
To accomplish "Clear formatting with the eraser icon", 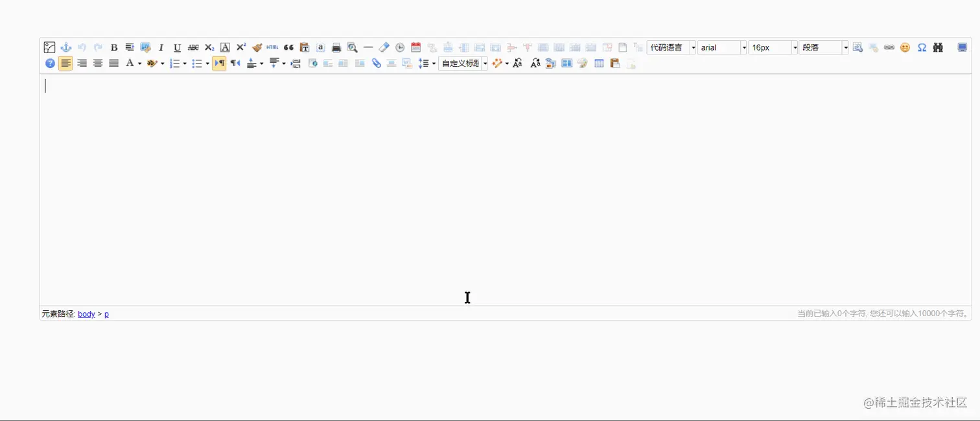I will [x=384, y=47].
